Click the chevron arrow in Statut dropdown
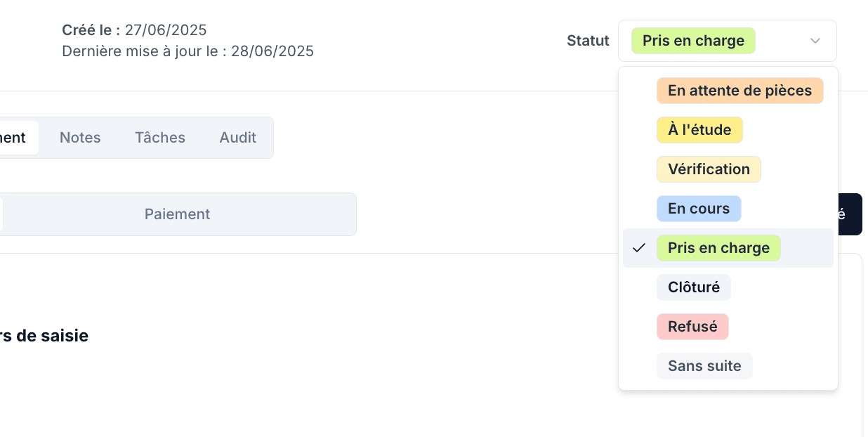 click(815, 41)
